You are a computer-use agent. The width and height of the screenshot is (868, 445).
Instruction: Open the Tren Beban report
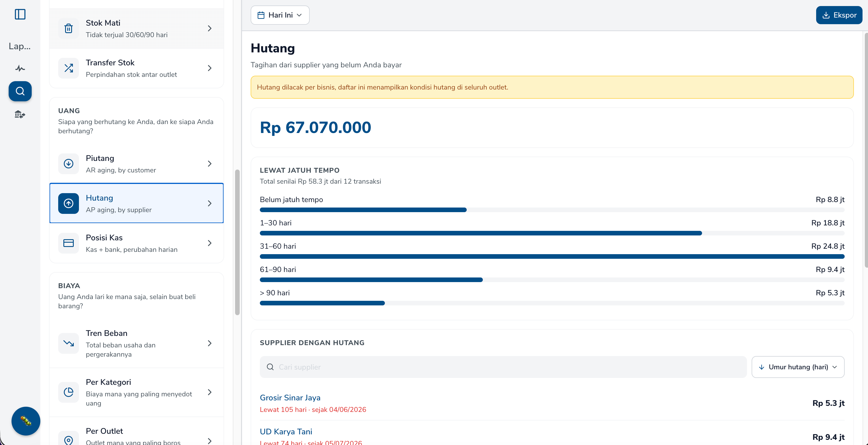[137, 343]
